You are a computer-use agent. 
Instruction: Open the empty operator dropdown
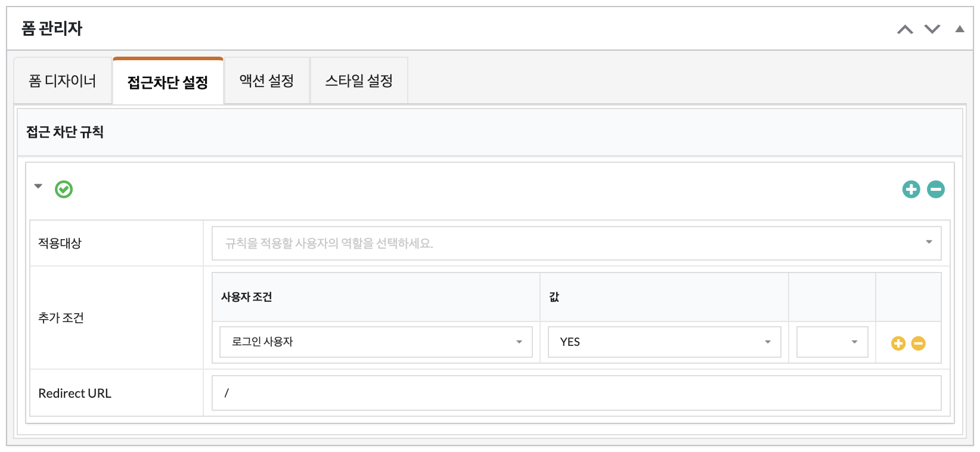(832, 342)
